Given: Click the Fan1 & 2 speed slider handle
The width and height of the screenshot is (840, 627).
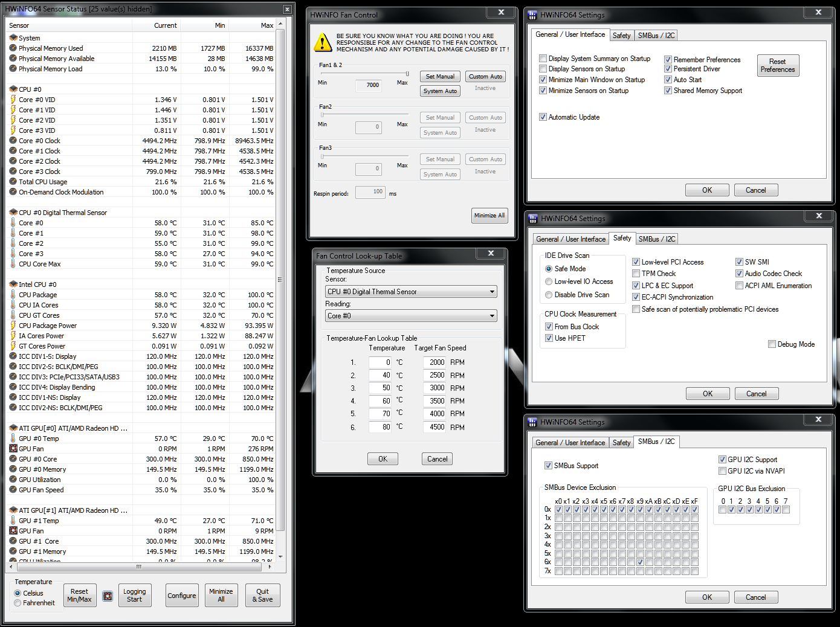Looking at the screenshot, I should point(407,74).
